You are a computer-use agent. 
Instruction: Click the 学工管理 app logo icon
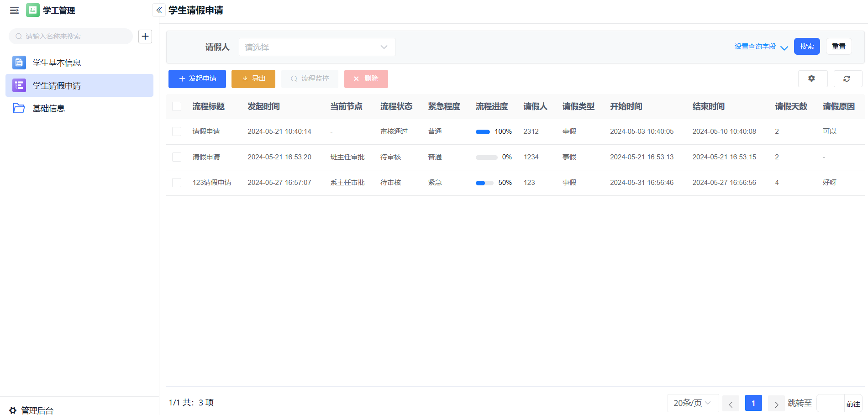[x=33, y=10]
